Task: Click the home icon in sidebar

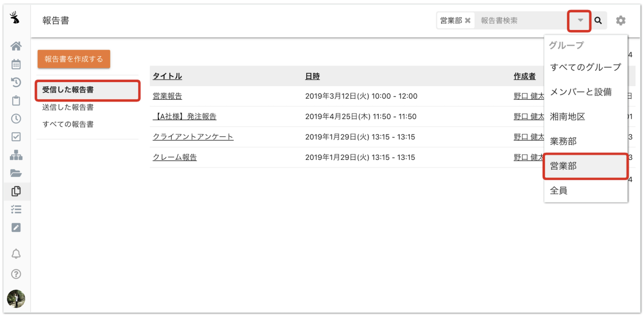Action: coord(16,46)
